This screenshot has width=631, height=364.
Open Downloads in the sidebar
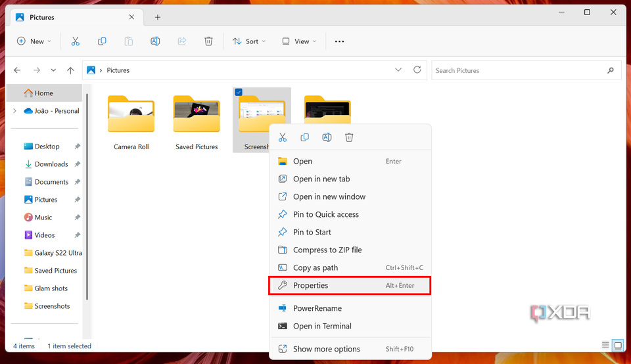pos(51,164)
